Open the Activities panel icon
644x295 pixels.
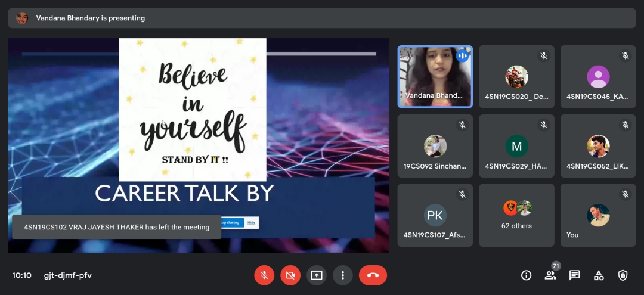click(599, 275)
